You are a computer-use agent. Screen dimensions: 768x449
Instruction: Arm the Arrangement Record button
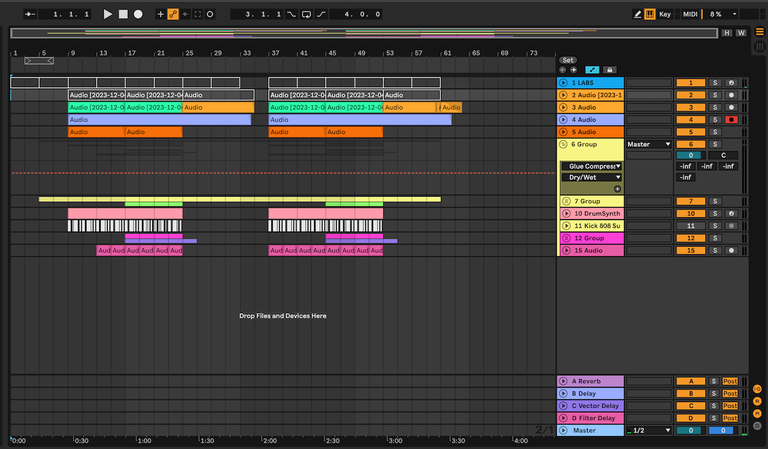[x=138, y=14]
